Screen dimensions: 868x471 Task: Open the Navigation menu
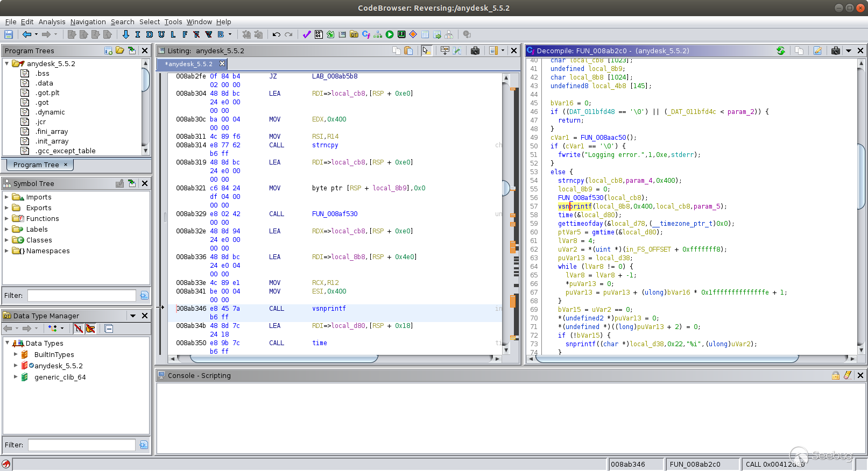click(88, 22)
